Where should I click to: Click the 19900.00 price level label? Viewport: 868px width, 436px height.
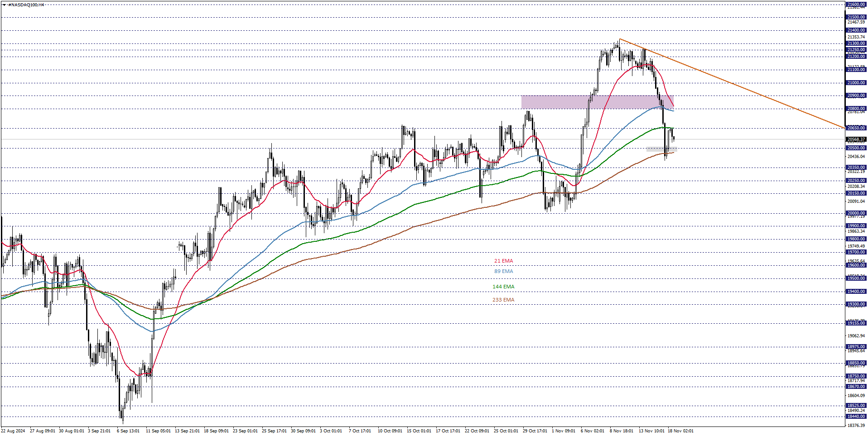point(856,226)
